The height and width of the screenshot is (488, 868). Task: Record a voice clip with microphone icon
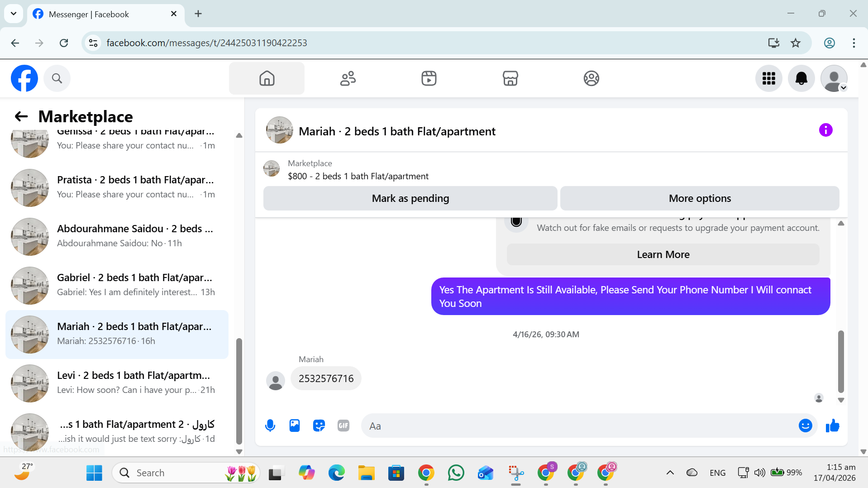(x=270, y=426)
